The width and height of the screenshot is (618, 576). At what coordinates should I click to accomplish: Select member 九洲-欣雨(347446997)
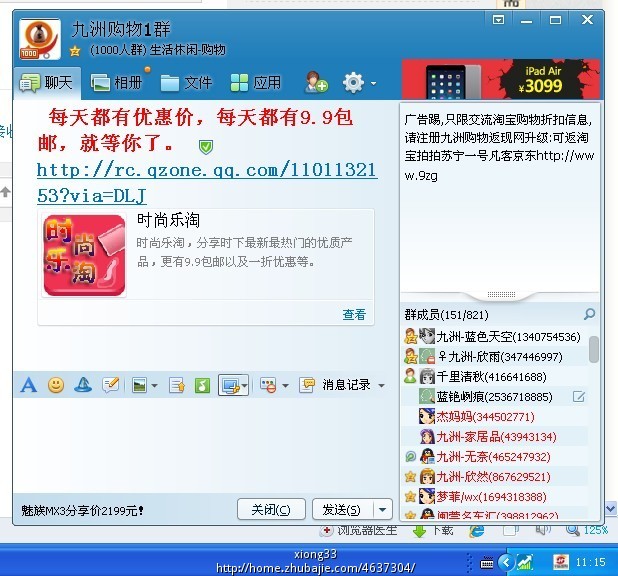[494, 357]
